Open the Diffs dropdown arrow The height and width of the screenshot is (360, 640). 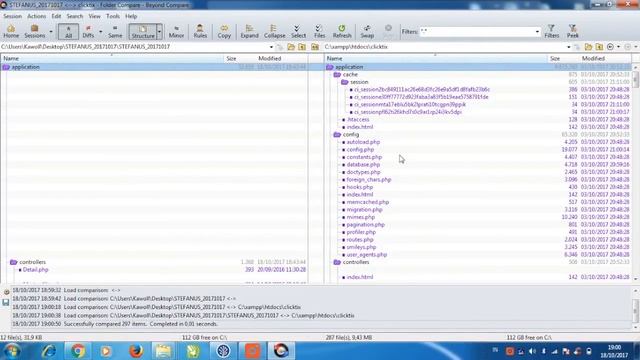coord(100,31)
